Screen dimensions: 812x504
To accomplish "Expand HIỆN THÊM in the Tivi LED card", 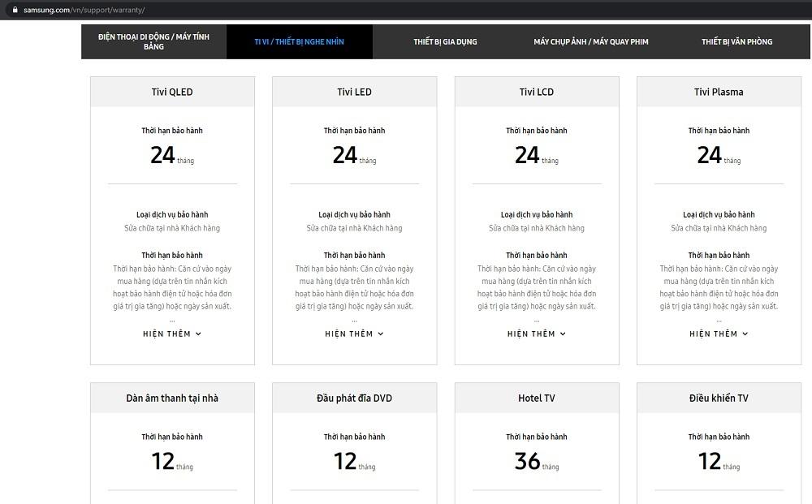I will tap(354, 334).
